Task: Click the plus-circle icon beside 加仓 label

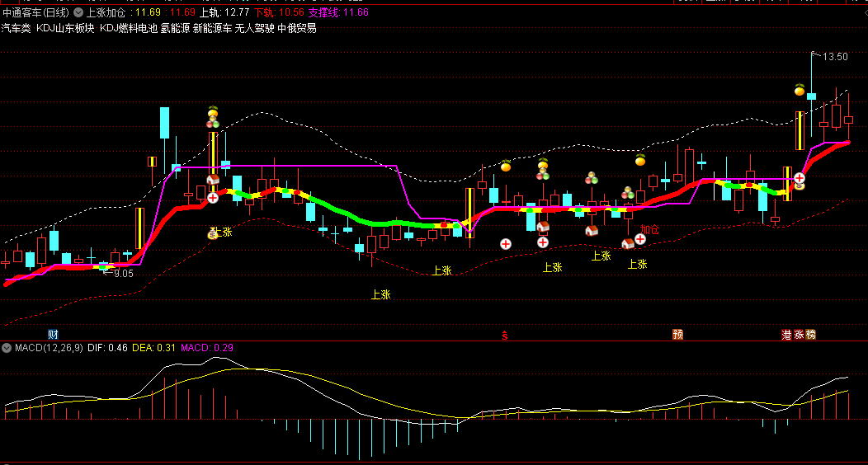Action: pyautogui.click(x=639, y=239)
